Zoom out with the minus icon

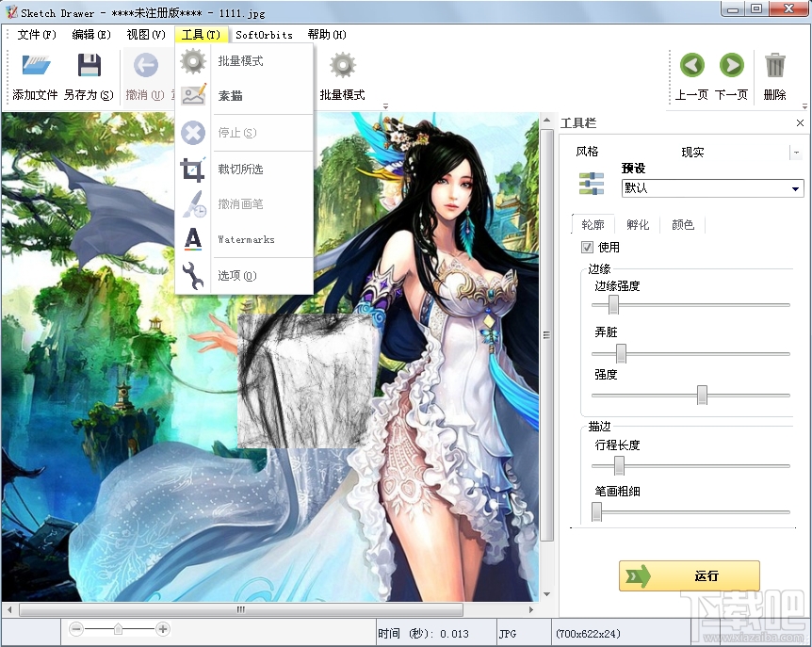point(76,629)
